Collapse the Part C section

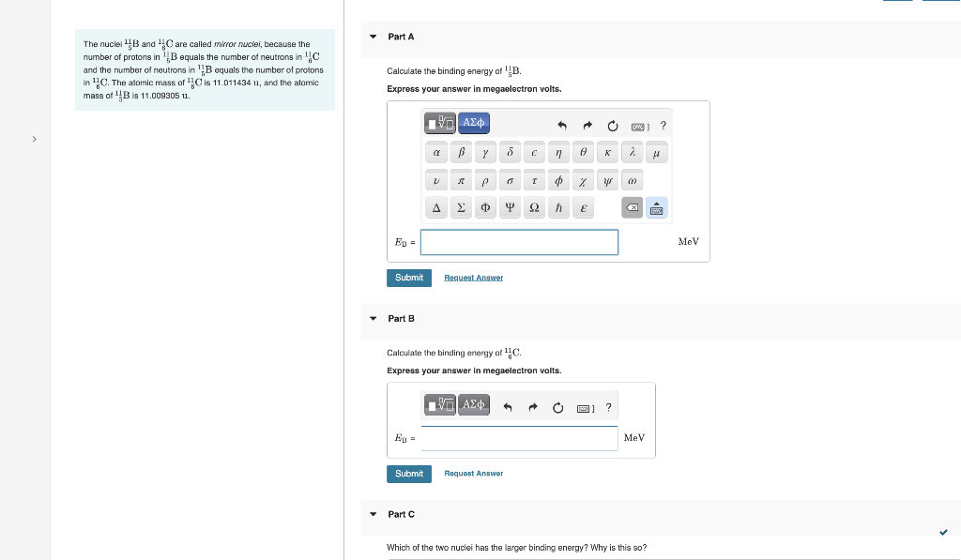[374, 515]
